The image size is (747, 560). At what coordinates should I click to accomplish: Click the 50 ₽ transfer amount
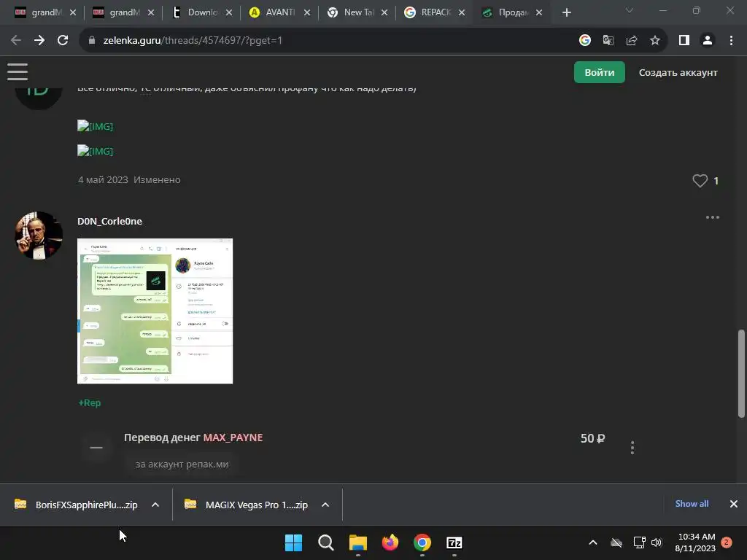[x=592, y=438]
